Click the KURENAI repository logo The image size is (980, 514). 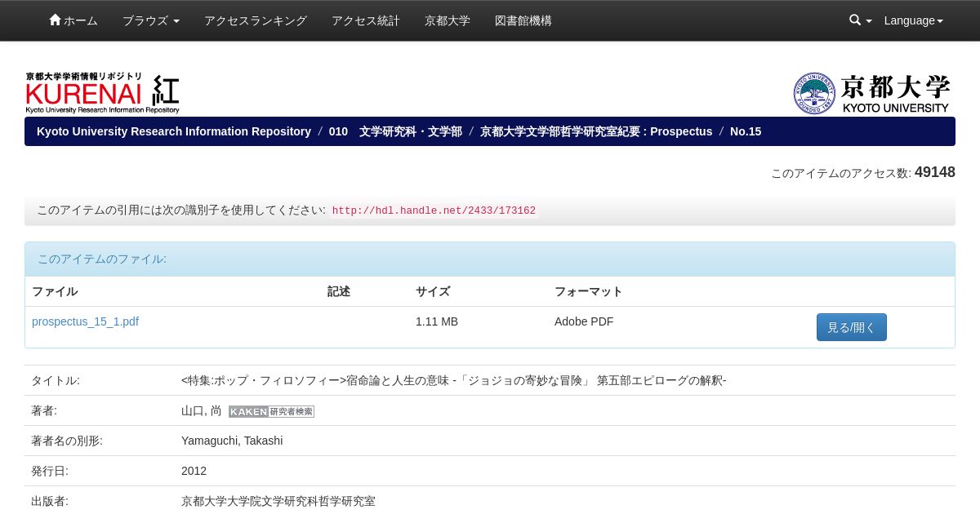(x=102, y=93)
